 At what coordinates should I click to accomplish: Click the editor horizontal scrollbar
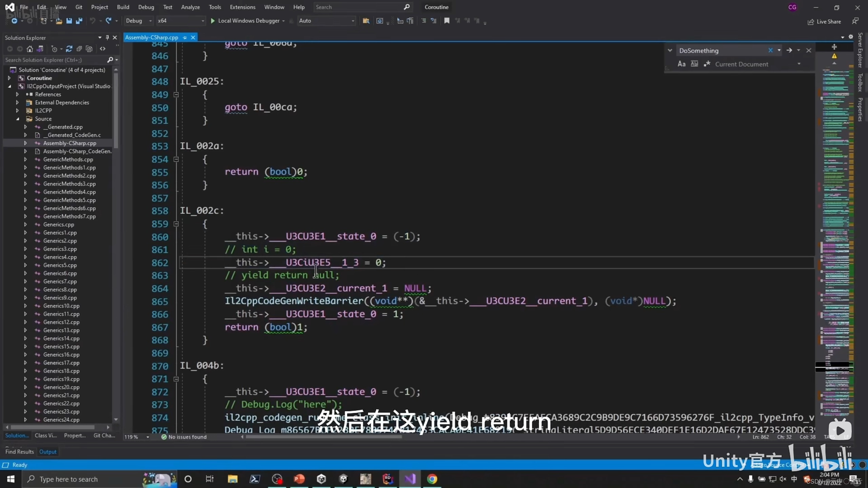324,437
